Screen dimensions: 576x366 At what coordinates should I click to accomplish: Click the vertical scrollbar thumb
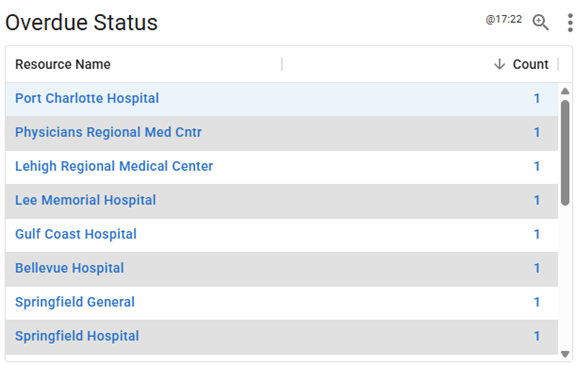[565, 152]
